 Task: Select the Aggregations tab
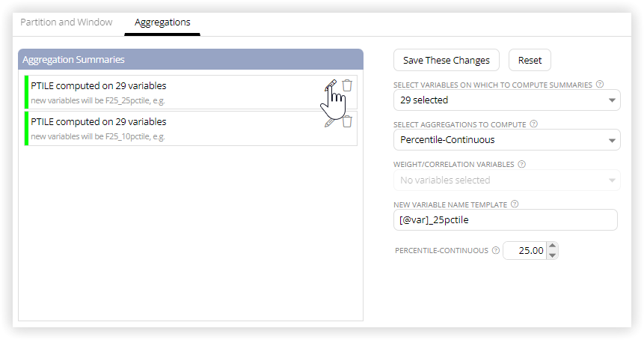point(162,22)
